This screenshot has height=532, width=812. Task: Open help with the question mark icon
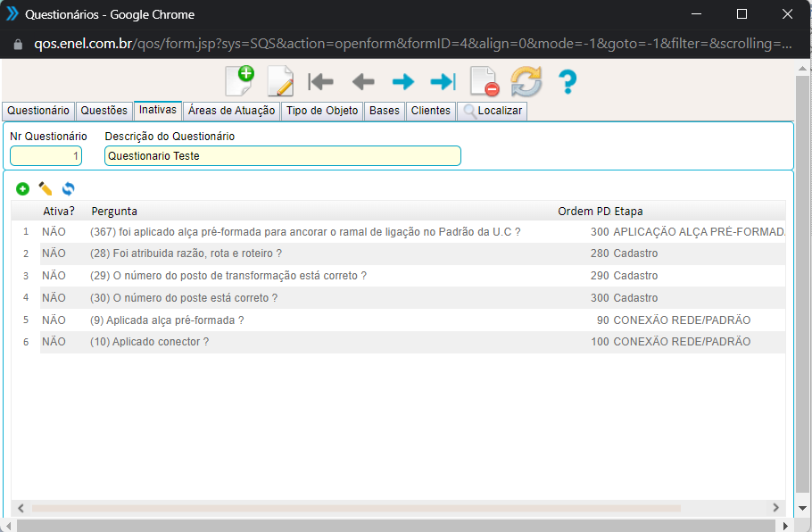[568, 82]
